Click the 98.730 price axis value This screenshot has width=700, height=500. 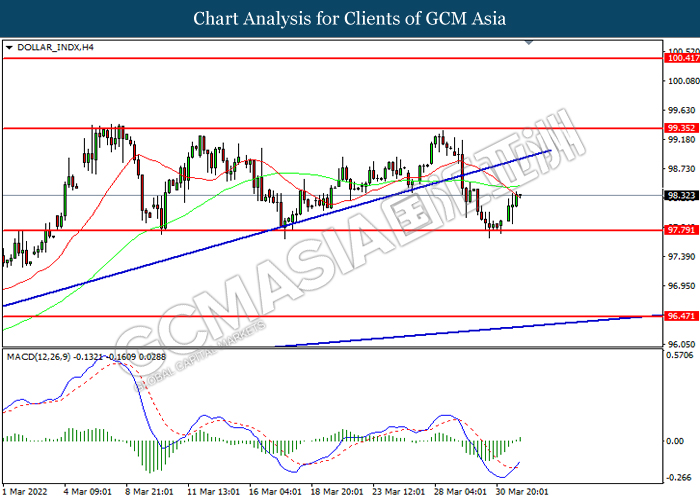point(681,169)
